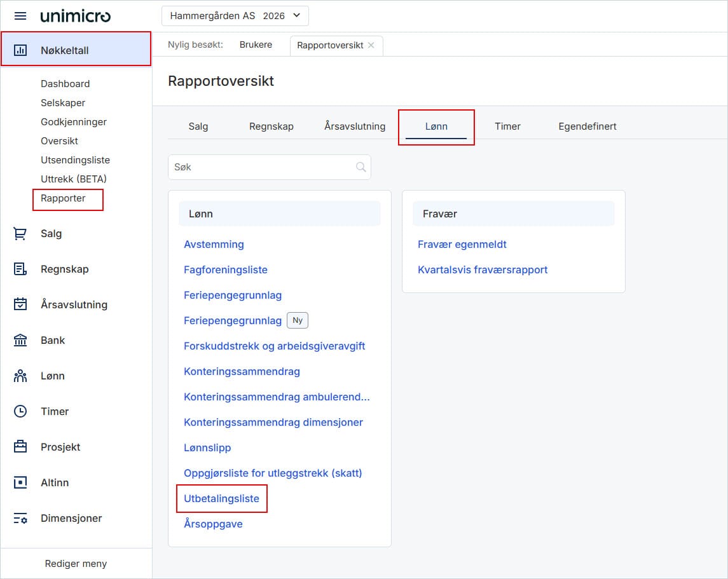
Task: Open the Egendefinert tab
Action: (x=588, y=126)
